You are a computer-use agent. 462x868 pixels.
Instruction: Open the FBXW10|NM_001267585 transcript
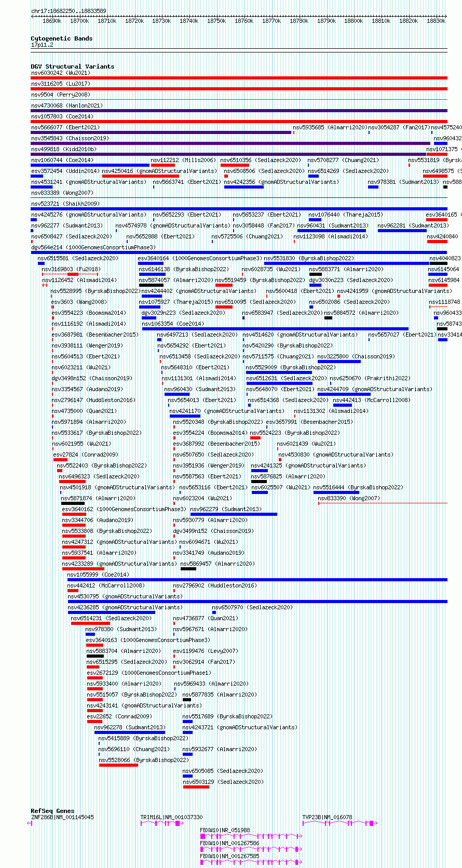coord(230,856)
